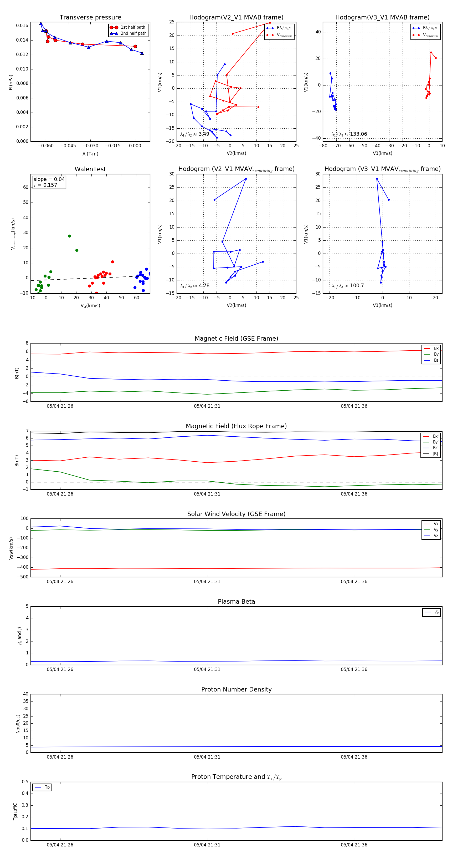Select the "1st half path" legend entry
This screenshot has width=473, height=868.
click(x=128, y=27)
